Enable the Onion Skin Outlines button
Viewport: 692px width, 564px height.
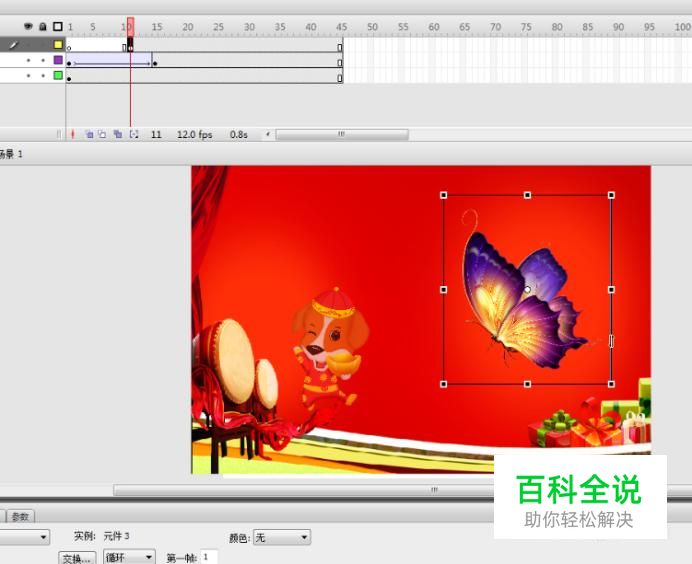click(102, 134)
